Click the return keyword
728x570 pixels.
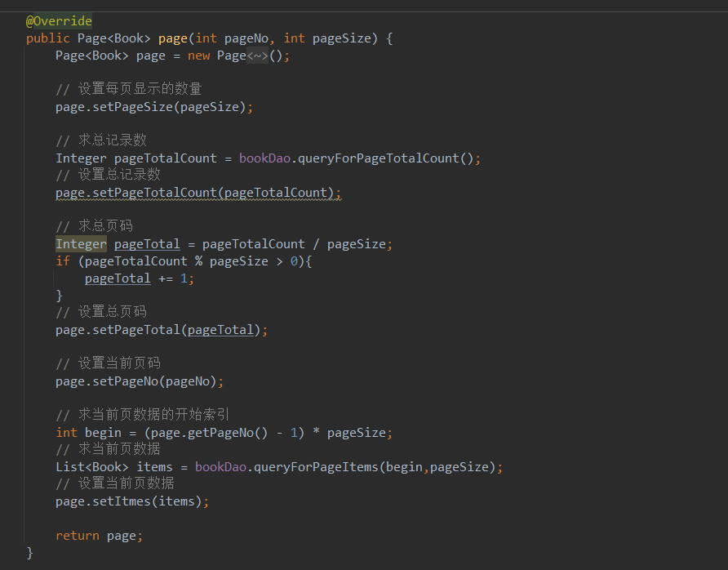(78, 536)
